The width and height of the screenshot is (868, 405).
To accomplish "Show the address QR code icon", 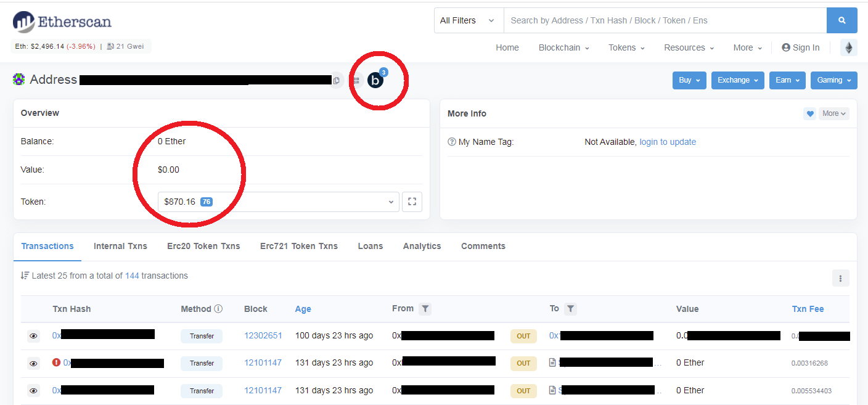I will tap(356, 80).
